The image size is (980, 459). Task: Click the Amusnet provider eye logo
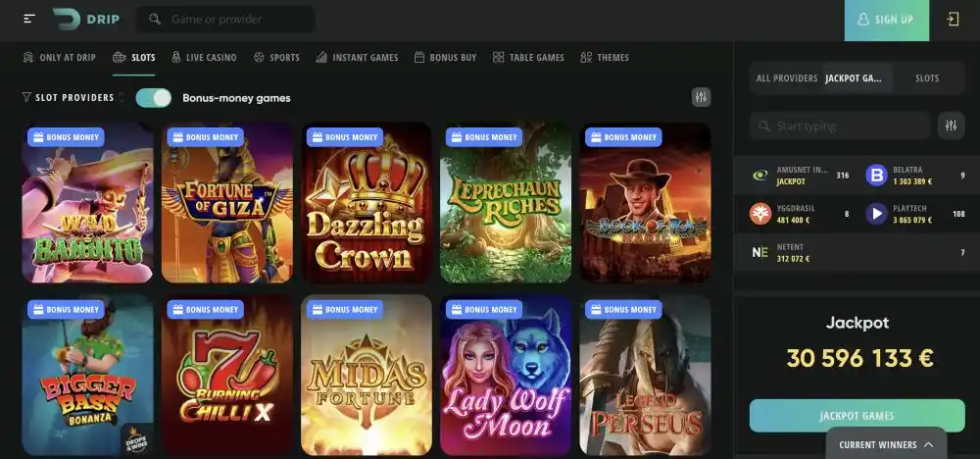tap(760, 176)
